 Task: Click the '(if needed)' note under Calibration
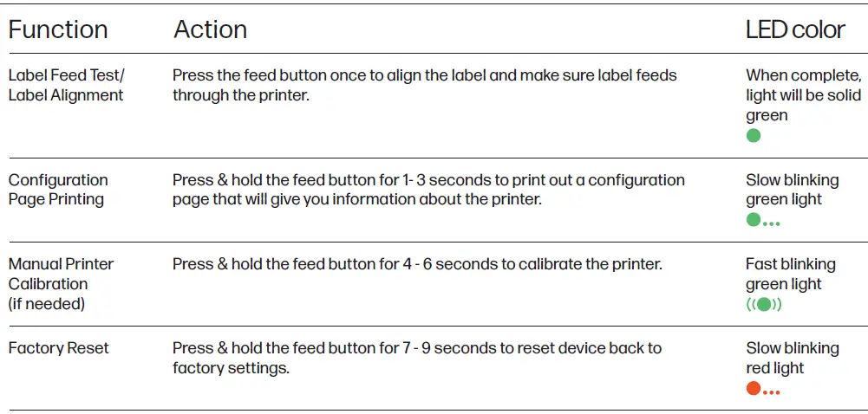coord(47,303)
